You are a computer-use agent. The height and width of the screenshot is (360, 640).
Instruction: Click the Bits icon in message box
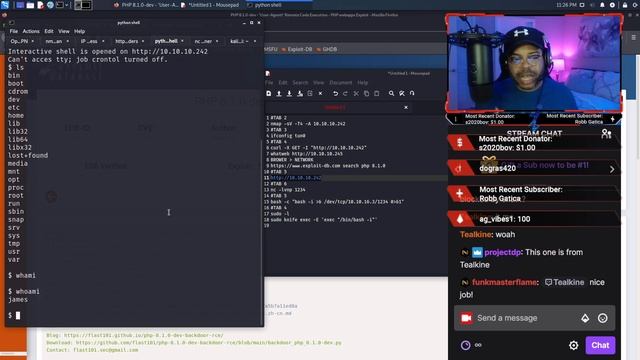click(585, 318)
